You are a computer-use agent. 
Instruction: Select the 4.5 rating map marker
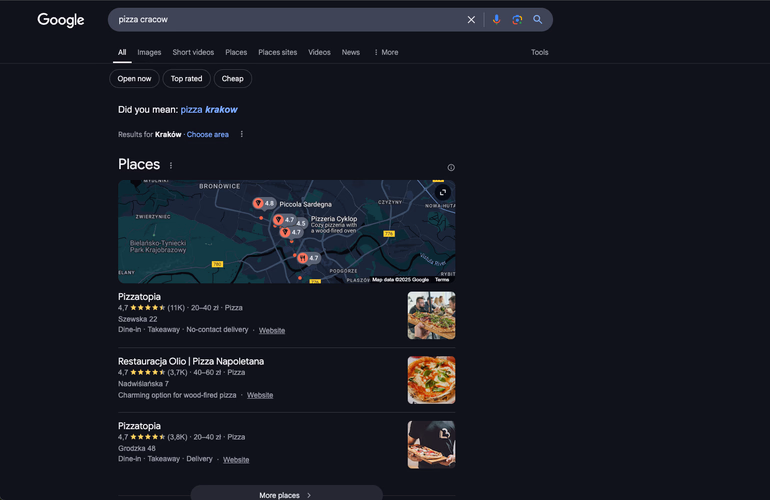[301, 223]
